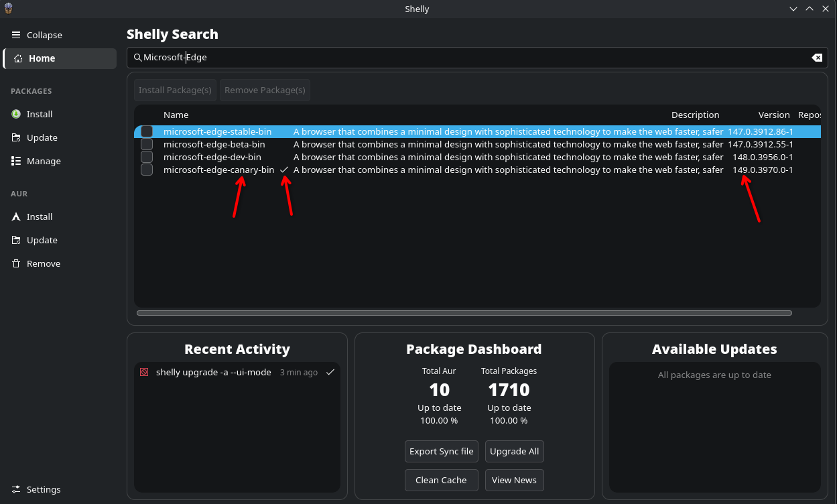Click the checkmark on the recent activity entry
This screenshot has width=837, height=504.
(x=330, y=372)
